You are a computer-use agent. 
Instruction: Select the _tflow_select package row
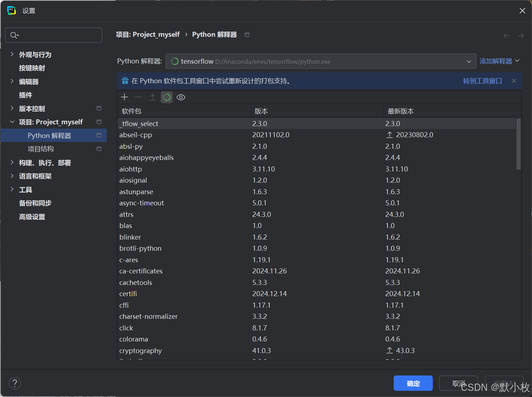click(x=317, y=124)
